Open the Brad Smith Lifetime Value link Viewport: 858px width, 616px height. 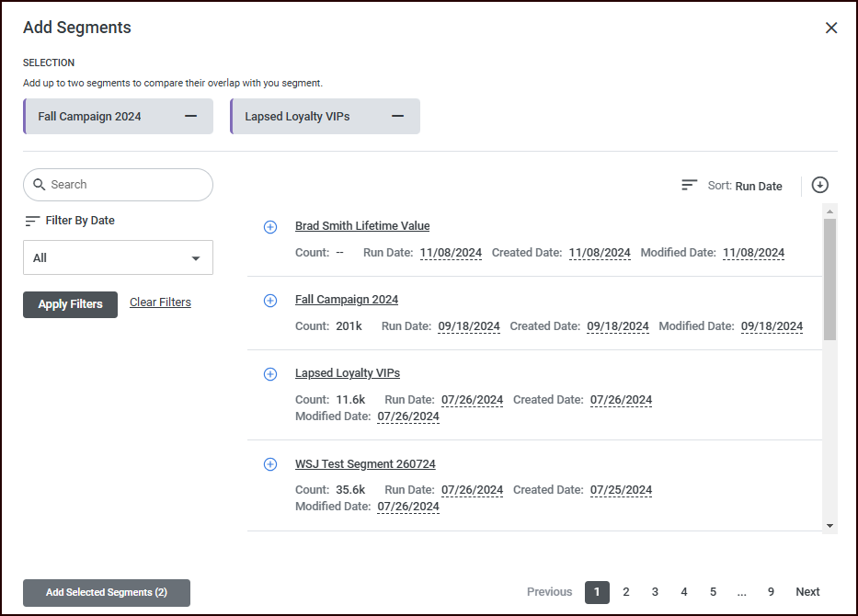pos(362,226)
